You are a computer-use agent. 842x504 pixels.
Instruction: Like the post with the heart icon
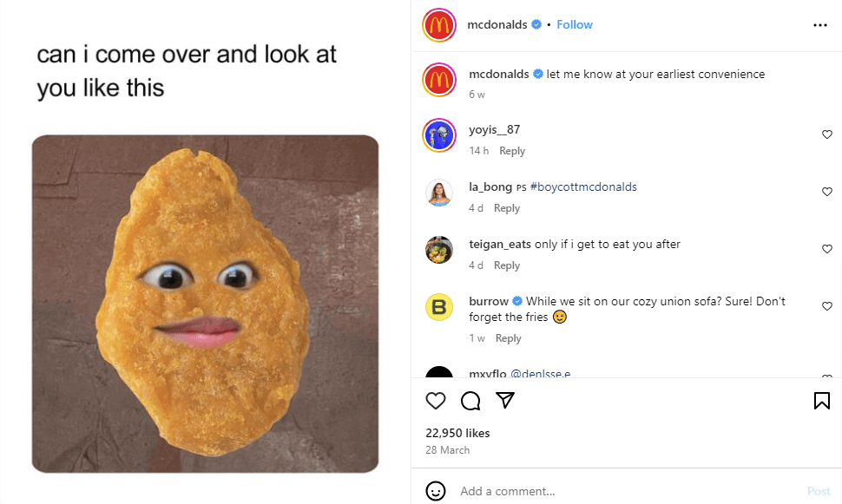coord(436,400)
